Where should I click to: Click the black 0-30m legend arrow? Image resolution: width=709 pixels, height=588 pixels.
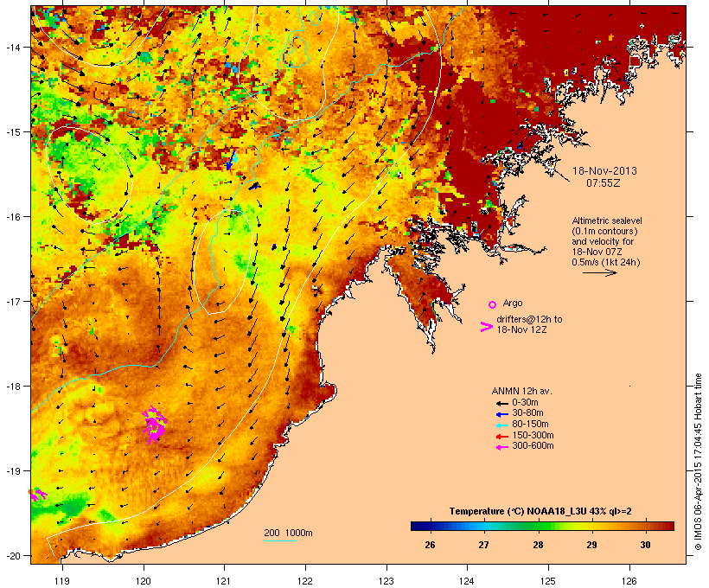coord(501,403)
